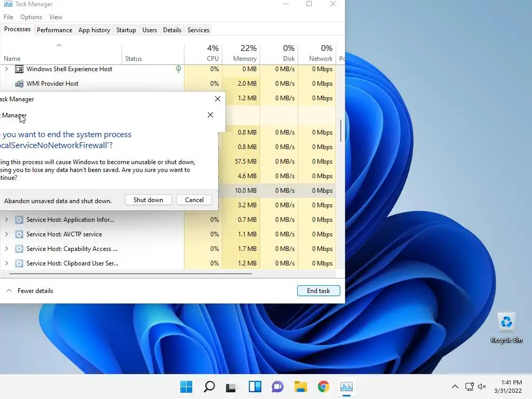Collapse view with Fewer details
532x399 pixels.
coord(30,291)
